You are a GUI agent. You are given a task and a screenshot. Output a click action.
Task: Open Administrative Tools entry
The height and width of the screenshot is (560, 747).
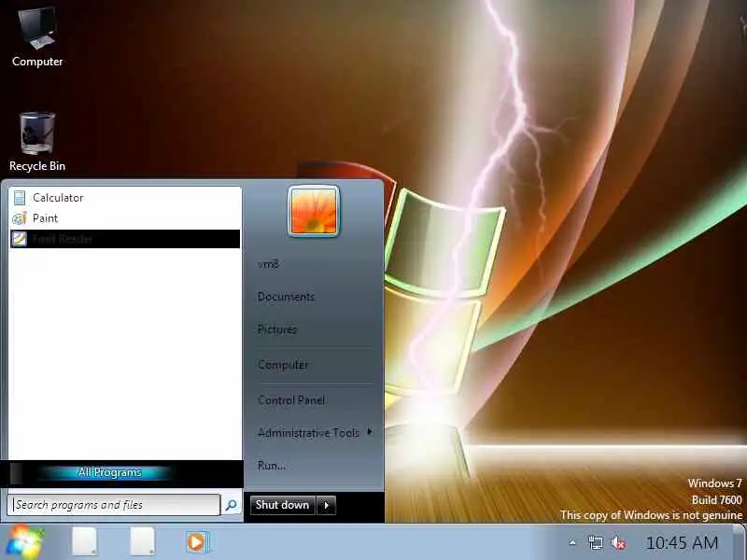(308, 433)
